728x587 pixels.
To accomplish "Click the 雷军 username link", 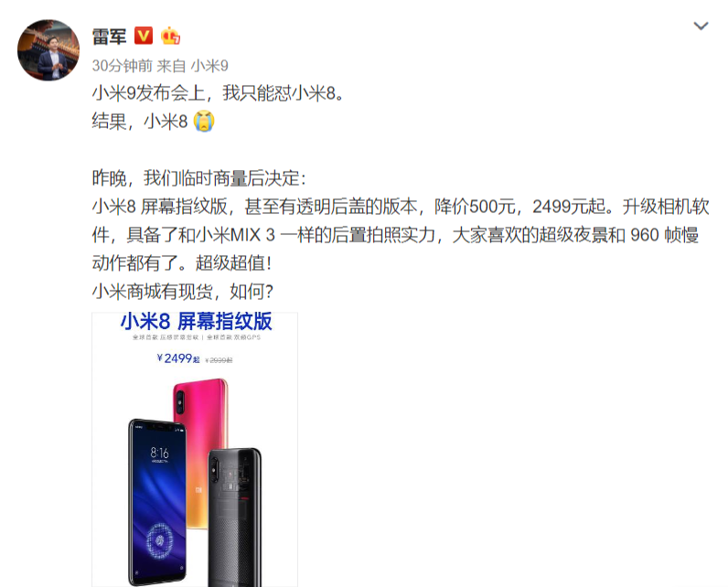I will (109, 37).
